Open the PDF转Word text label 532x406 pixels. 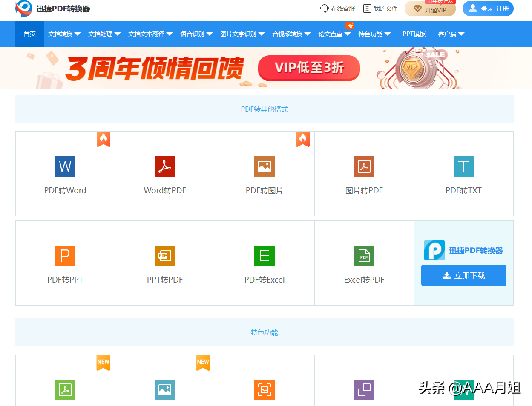(x=65, y=190)
